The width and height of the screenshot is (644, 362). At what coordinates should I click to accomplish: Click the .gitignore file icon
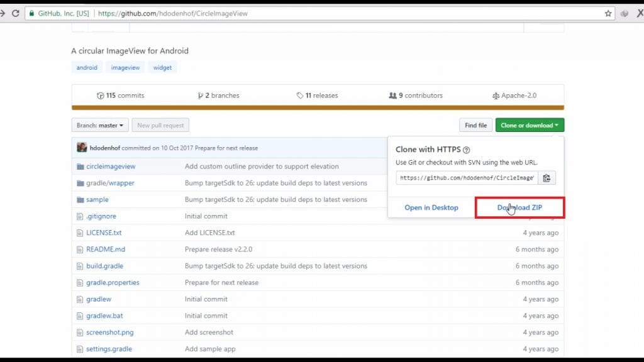(x=80, y=216)
